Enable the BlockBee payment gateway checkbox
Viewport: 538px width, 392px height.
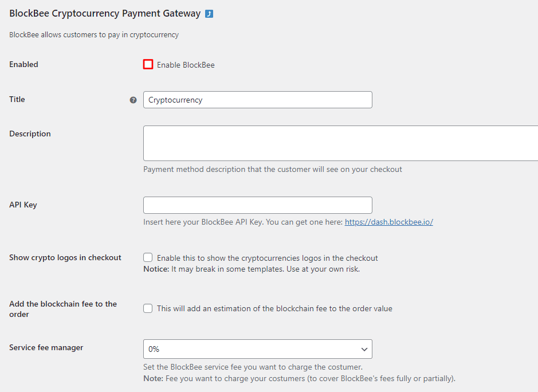click(x=148, y=65)
